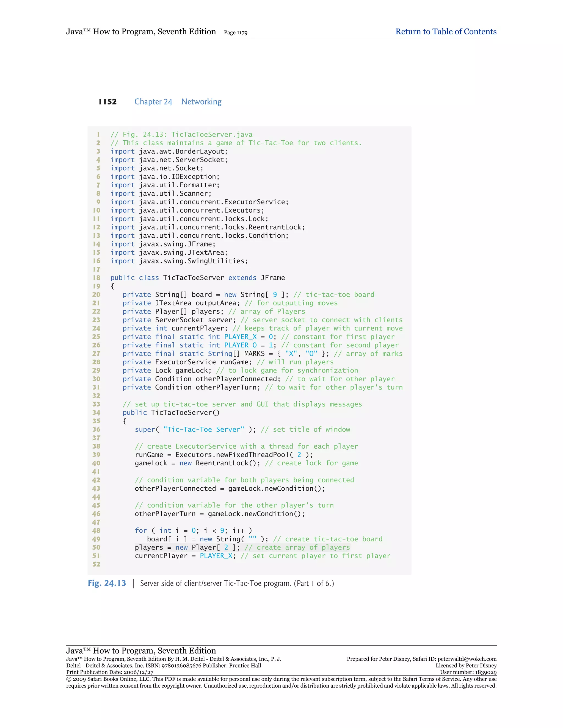The image size is (563, 728).
Task: Click the for loop statement on line 48
Action: (193, 530)
